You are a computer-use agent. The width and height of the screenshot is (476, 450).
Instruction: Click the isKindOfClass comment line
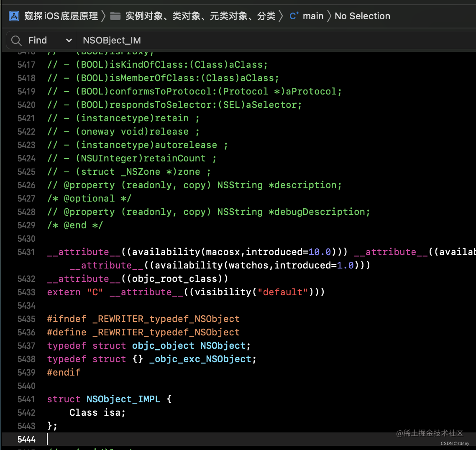pyautogui.click(x=157, y=65)
